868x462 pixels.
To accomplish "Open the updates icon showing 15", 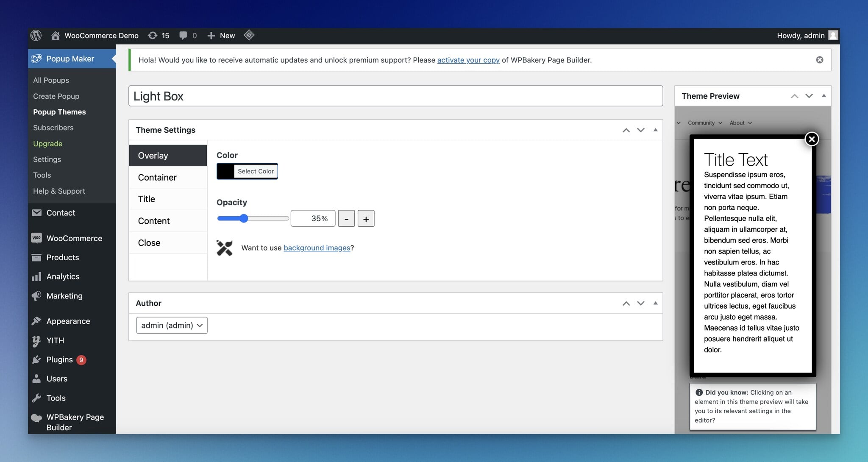I will 153,36.
